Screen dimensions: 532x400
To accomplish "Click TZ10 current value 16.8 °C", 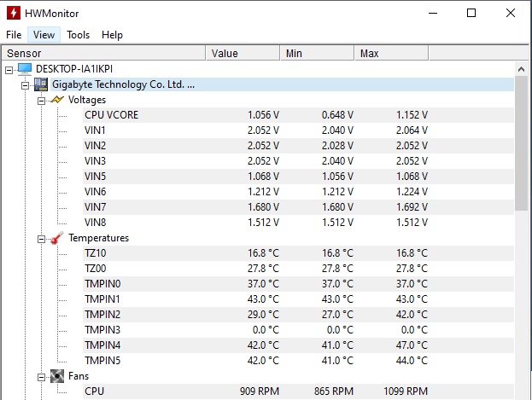I will (263, 253).
